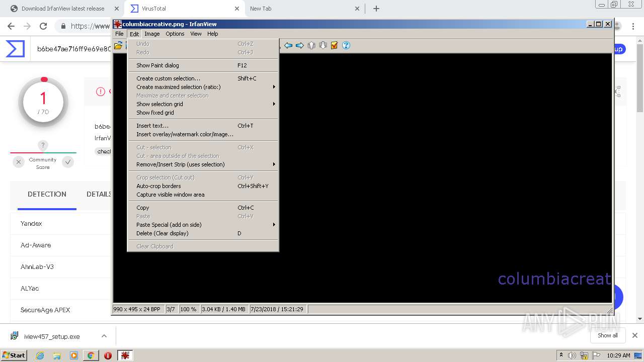Choose Auto-crop borders
The image size is (644, 362).
[x=203, y=186]
